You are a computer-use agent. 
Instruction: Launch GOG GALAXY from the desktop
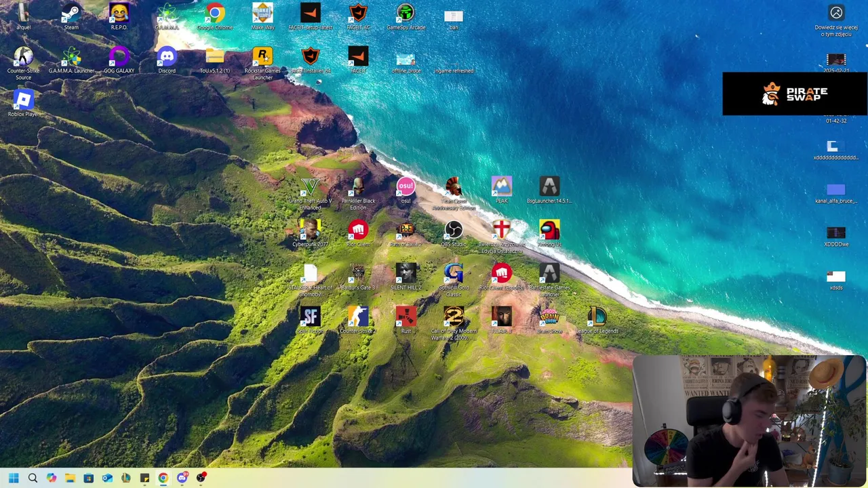[119, 60]
